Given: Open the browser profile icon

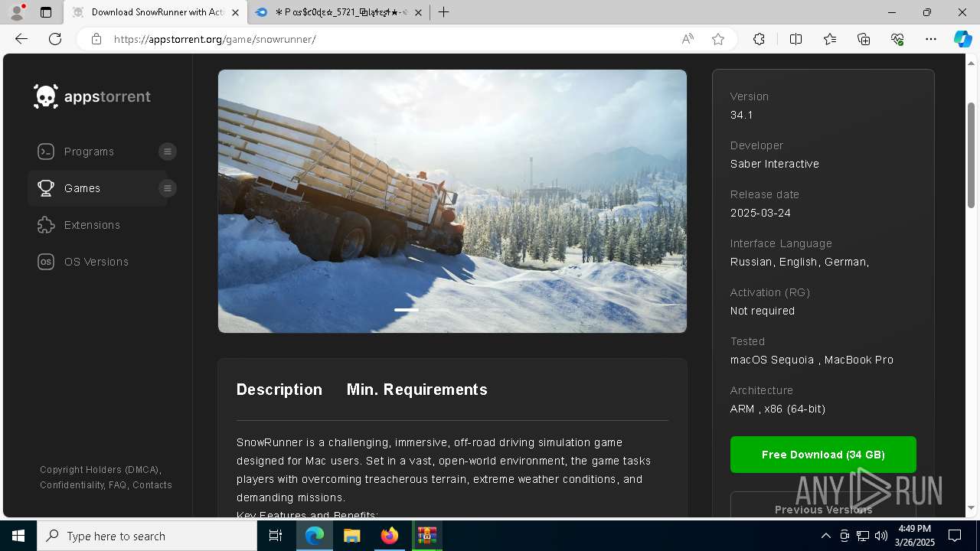Looking at the screenshot, I should [x=16, y=12].
